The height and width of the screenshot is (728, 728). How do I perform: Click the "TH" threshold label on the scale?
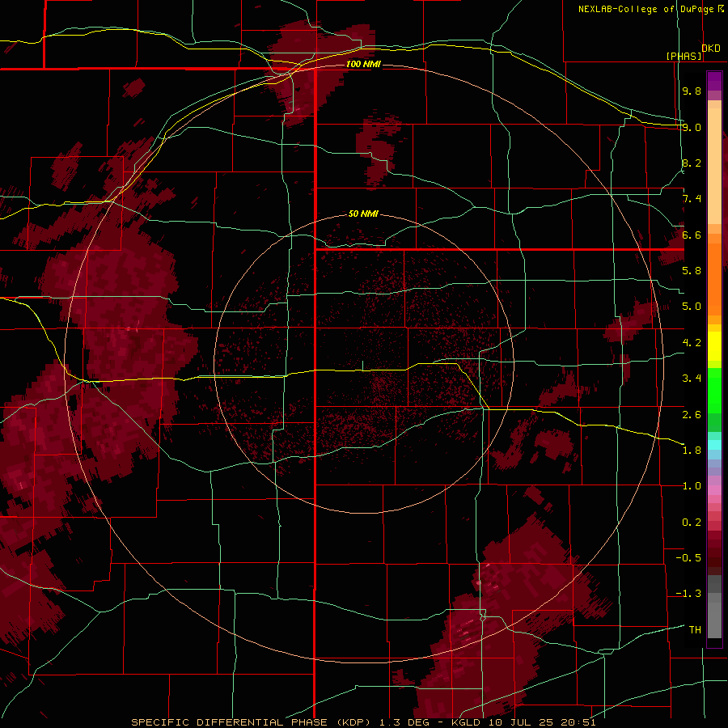695,630
